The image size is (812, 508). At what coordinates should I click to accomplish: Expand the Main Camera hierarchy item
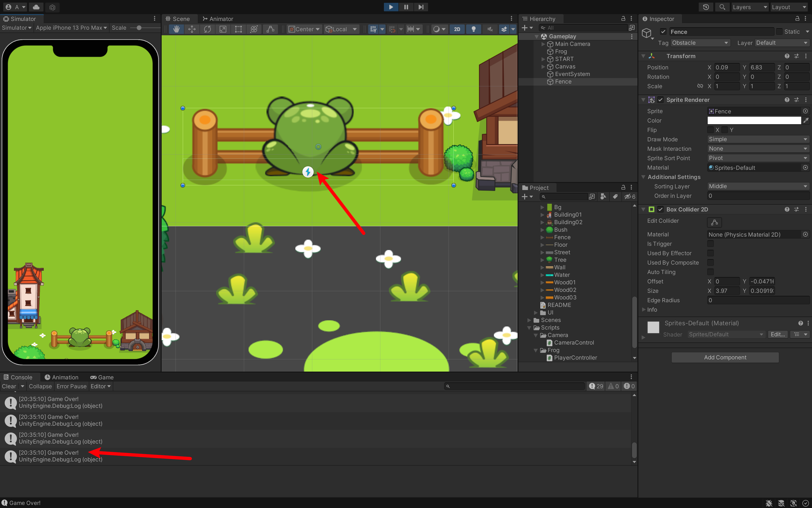543,44
